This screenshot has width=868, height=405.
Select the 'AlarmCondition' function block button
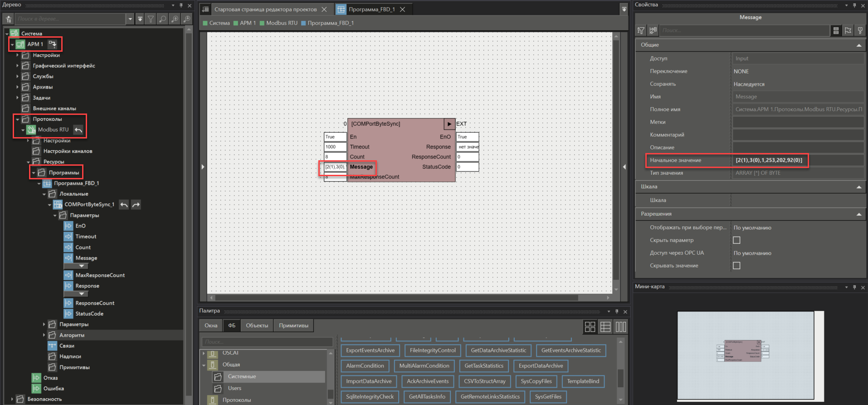[x=365, y=366]
